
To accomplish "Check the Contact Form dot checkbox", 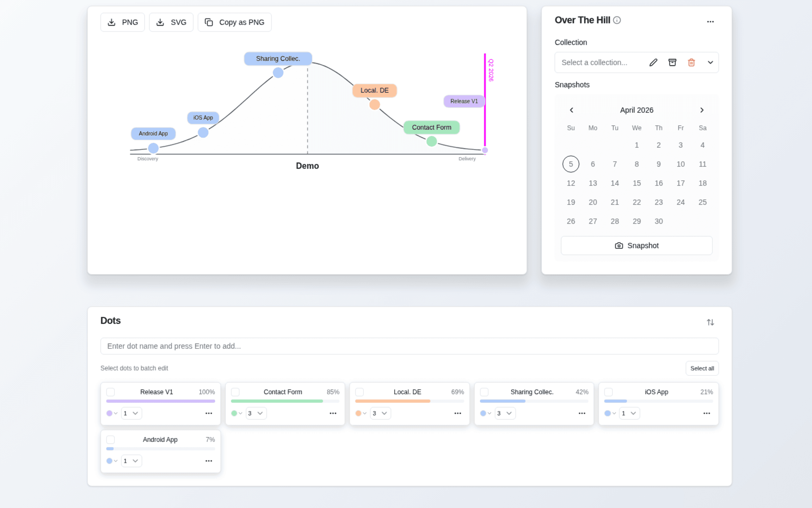I will (x=235, y=392).
